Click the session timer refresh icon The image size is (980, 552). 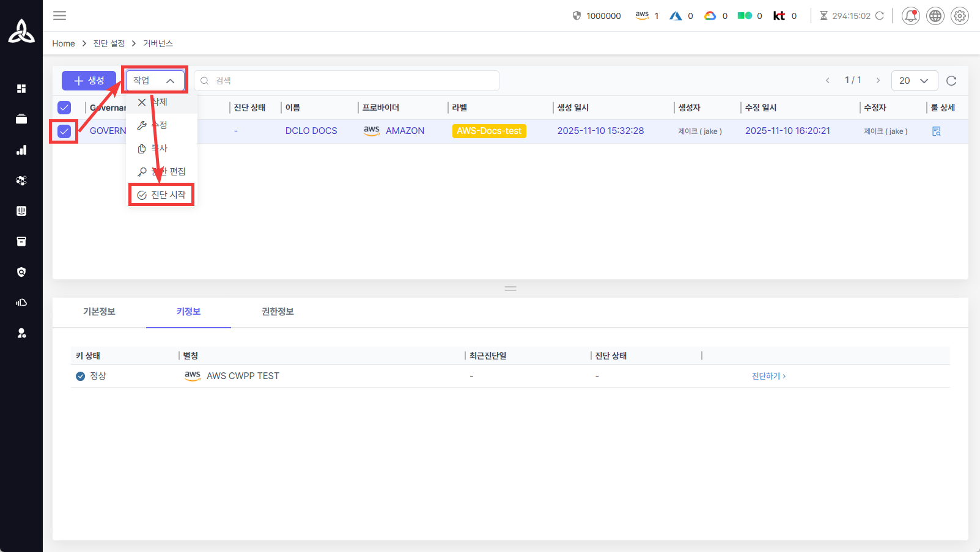click(x=880, y=16)
